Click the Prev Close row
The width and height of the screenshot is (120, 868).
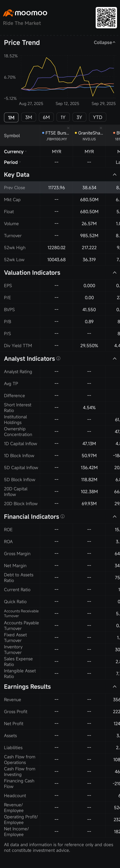point(60,188)
